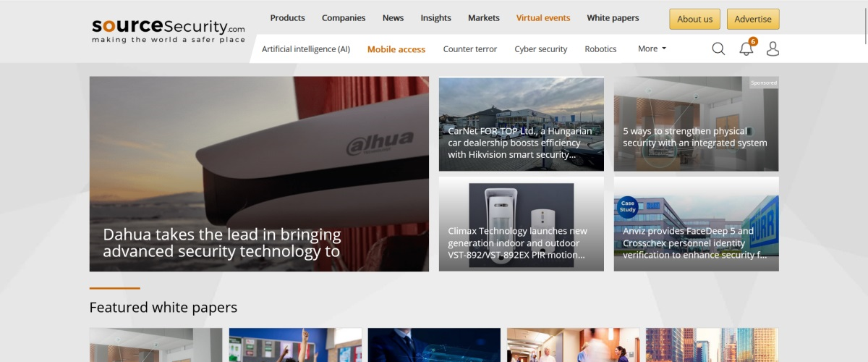The width and height of the screenshot is (868, 362).
Task: Click the user account profile icon
Action: tap(773, 49)
